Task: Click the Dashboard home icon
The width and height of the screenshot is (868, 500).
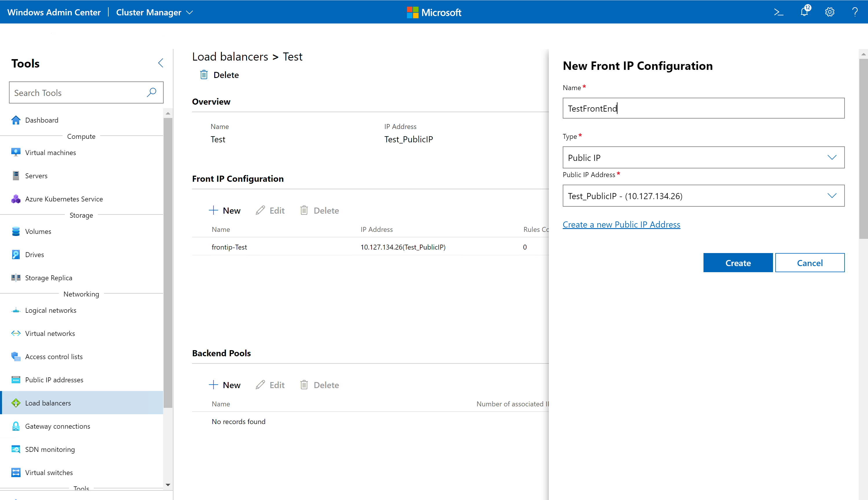Action: coord(16,120)
